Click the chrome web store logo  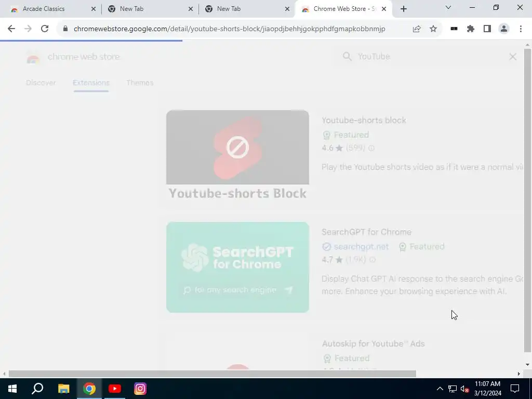point(73,57)
